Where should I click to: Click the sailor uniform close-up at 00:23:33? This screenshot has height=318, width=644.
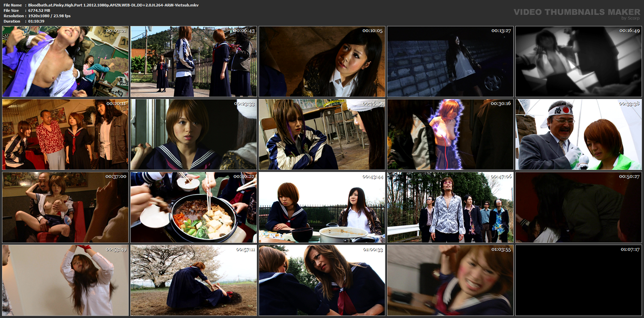coord(194,134)
